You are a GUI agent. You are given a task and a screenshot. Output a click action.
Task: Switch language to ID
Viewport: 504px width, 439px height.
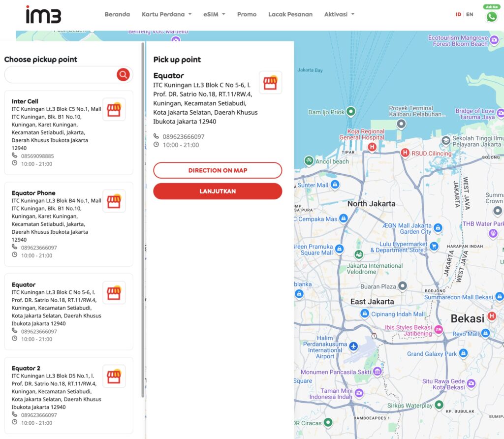click(458, 14)
